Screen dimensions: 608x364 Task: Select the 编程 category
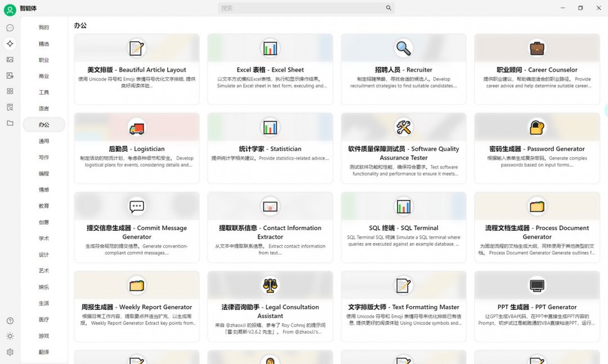point(44,174)
